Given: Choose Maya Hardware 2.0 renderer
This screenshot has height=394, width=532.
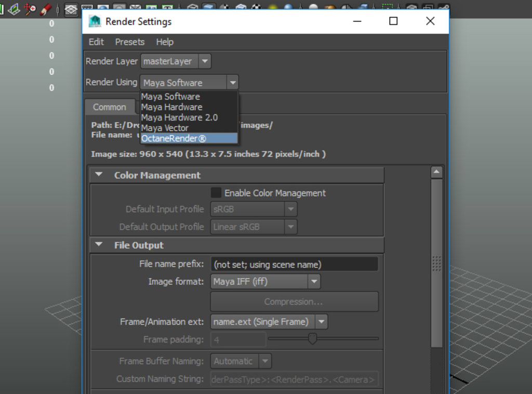Looking at the screenshot, I should (189, 118).
